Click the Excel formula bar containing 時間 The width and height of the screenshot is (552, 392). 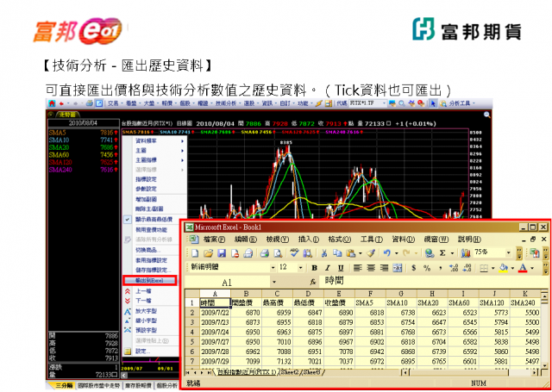point(434,282)
